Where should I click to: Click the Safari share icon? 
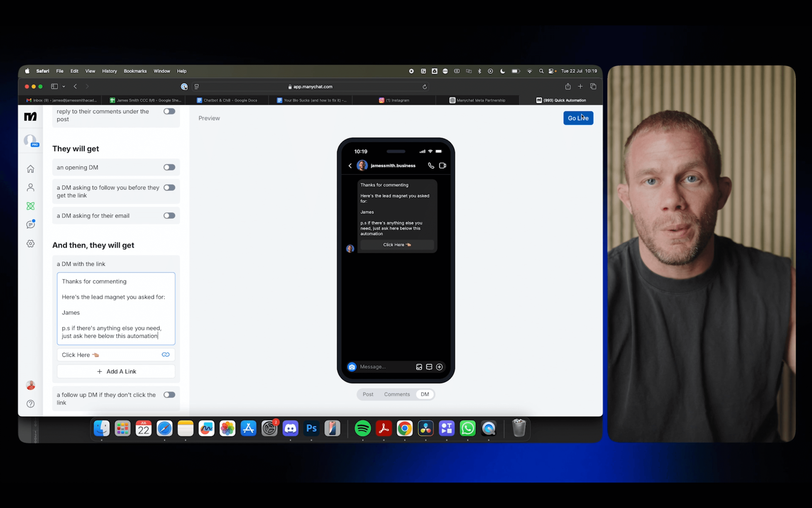[568, 86]
